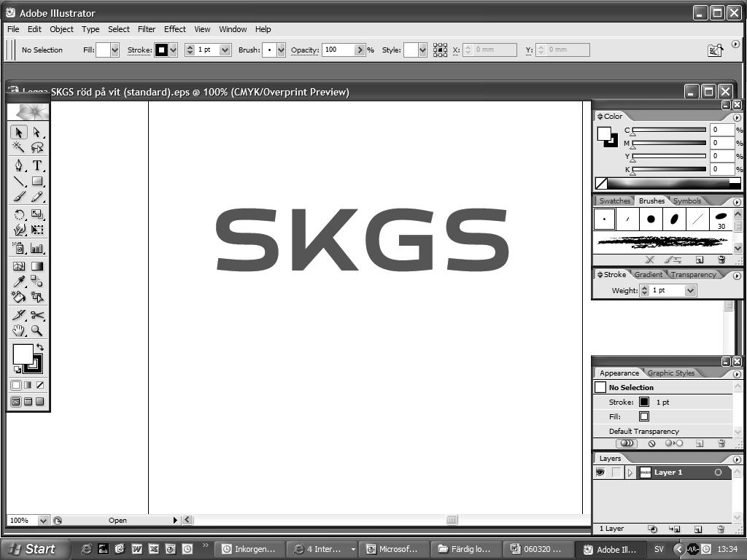Click the Opacity value field
Viewport: 747px width, 560px height.
click(x=338, y=50)
